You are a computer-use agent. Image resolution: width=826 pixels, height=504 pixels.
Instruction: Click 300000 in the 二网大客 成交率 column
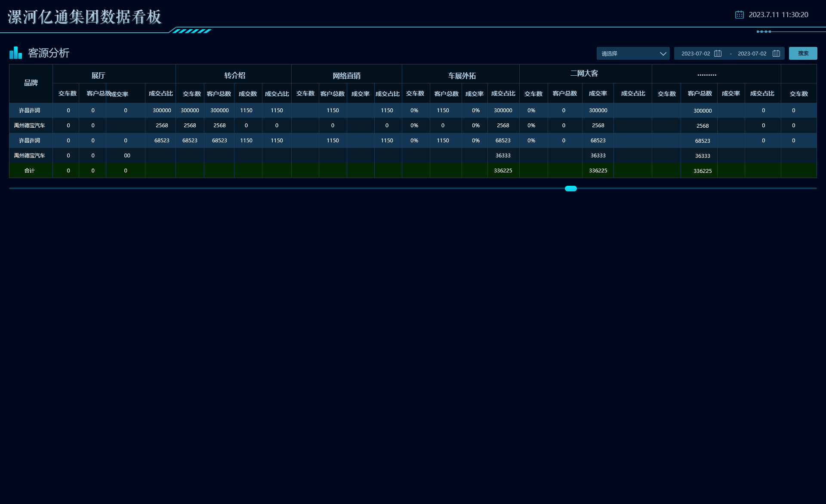tap(598, 111)
